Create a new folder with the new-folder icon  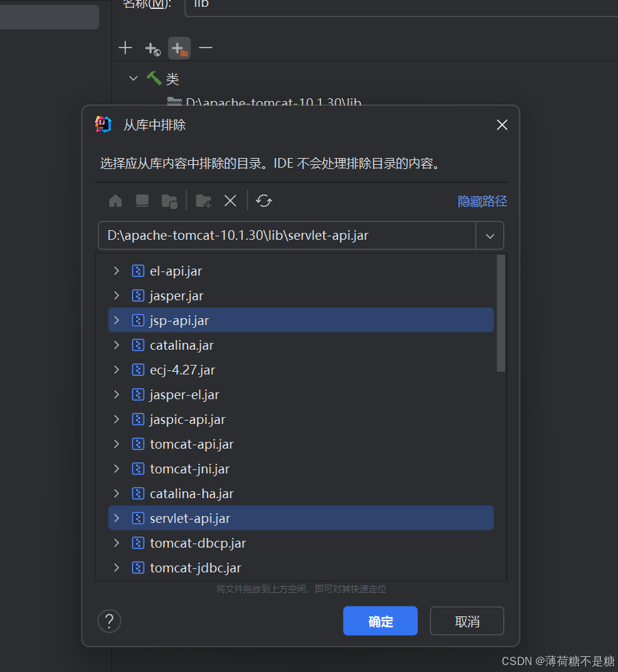pyautogui.click(x=202, y=201)
